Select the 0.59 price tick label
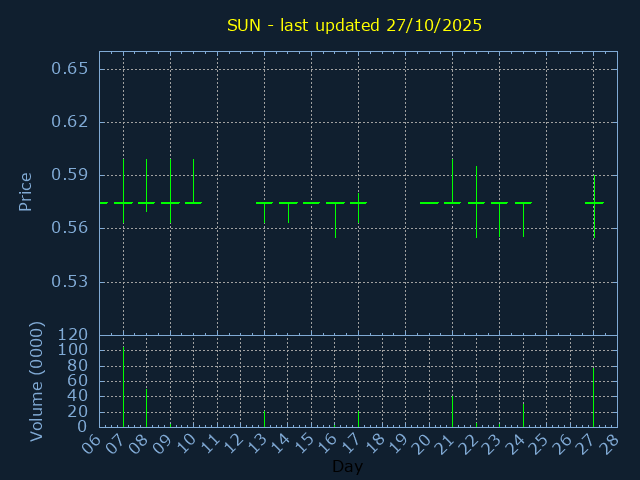Viewport: 640px width, 480px height. [70, 175]
